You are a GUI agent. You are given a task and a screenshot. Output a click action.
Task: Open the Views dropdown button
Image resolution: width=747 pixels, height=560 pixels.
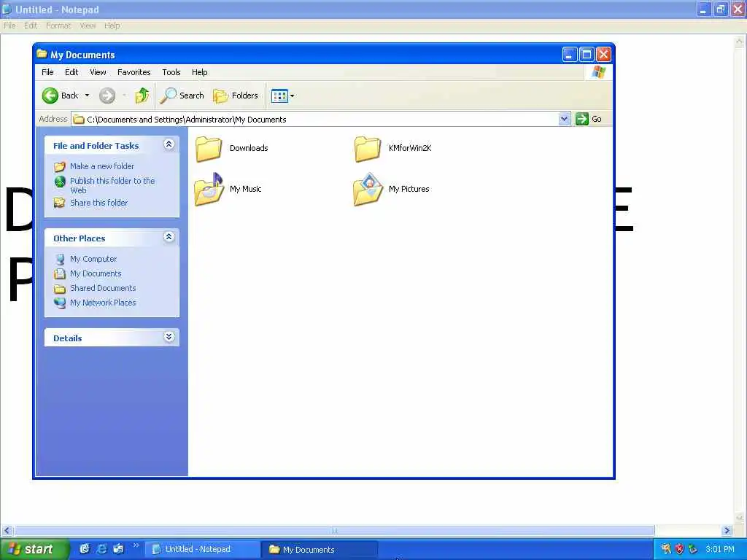click(x=282, y=96)
